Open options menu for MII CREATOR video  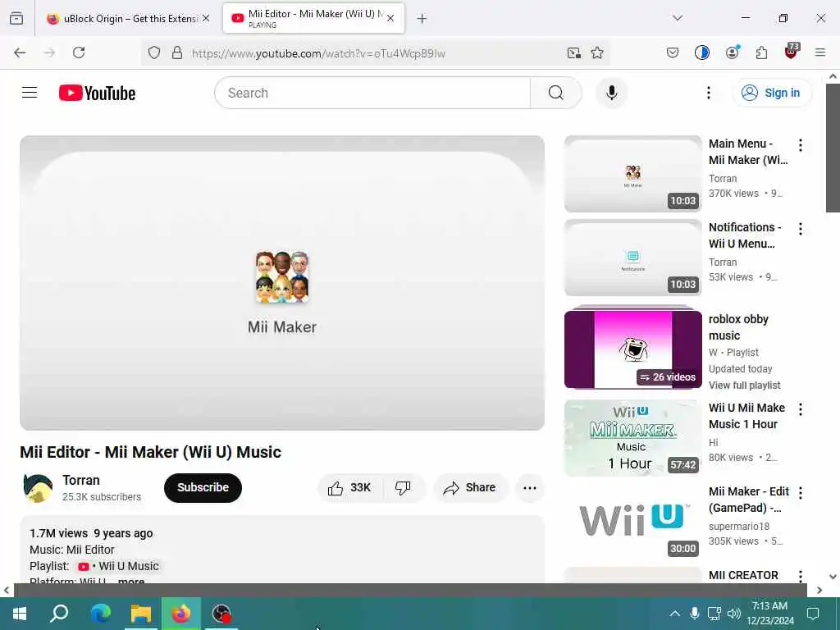[x=801, y=576]
